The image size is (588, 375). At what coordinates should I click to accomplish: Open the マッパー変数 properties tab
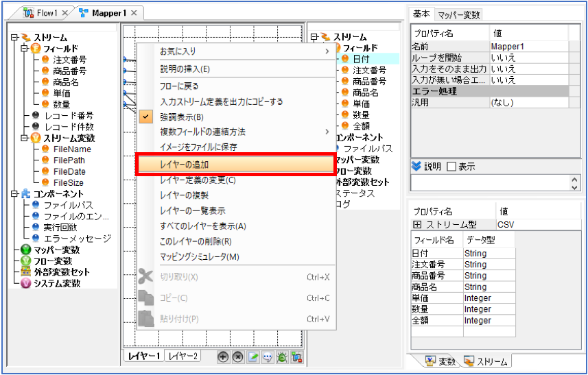[x=458, y=14]
